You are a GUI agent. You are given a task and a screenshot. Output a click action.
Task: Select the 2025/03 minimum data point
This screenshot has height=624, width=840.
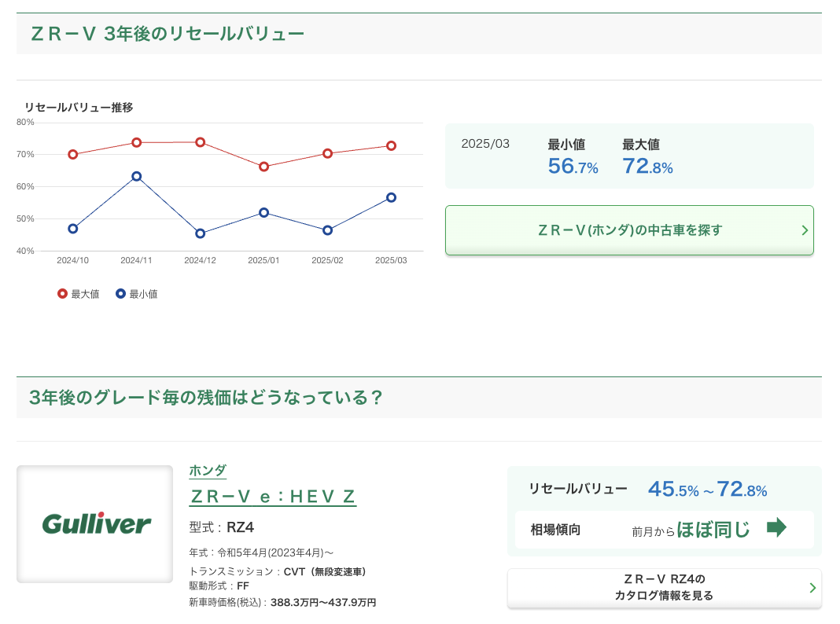coord(391,197)
